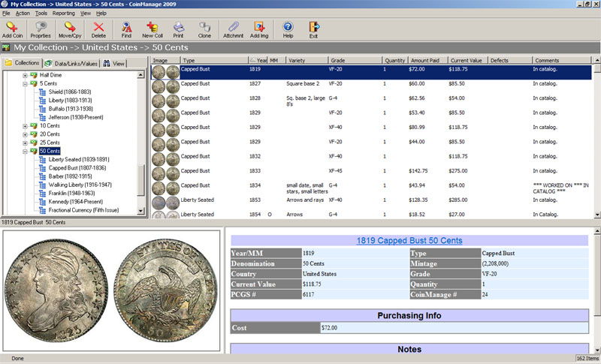Screen dimensions: 601x364
Task: Open Help from the toolbar
Action: click(288, 29)
